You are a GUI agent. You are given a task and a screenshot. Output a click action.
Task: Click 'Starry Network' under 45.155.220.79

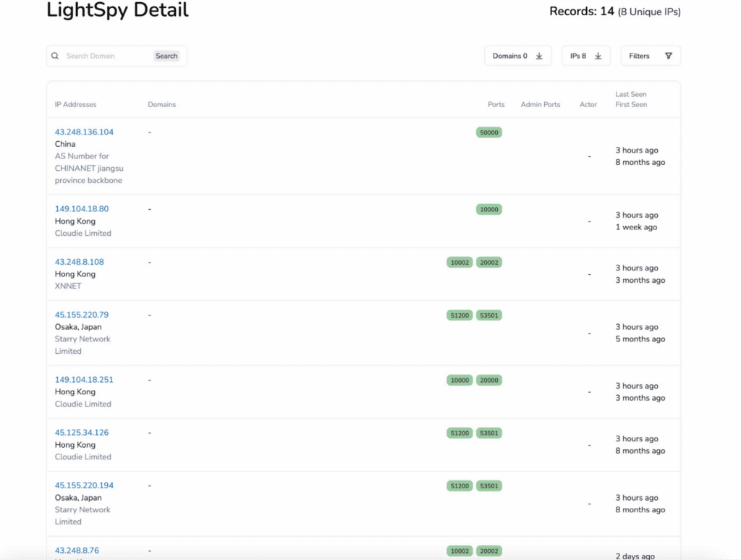point(82,339)
